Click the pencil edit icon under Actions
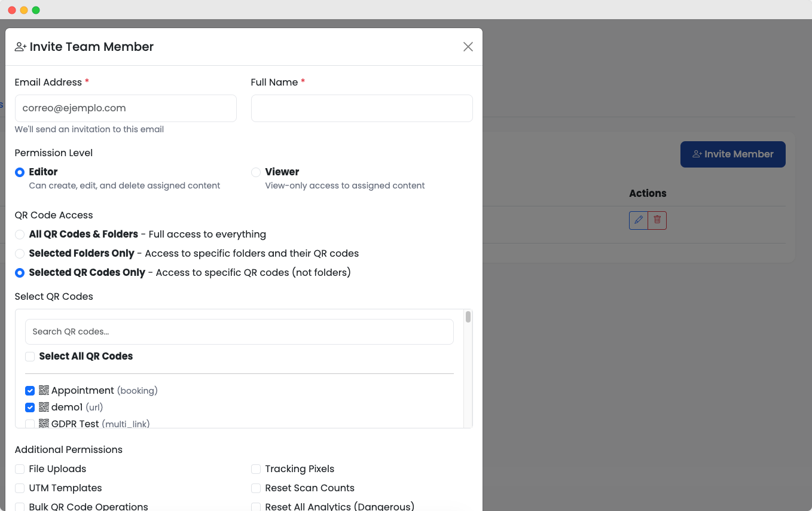Screen dimensions: 812x511 pos(639,220)
